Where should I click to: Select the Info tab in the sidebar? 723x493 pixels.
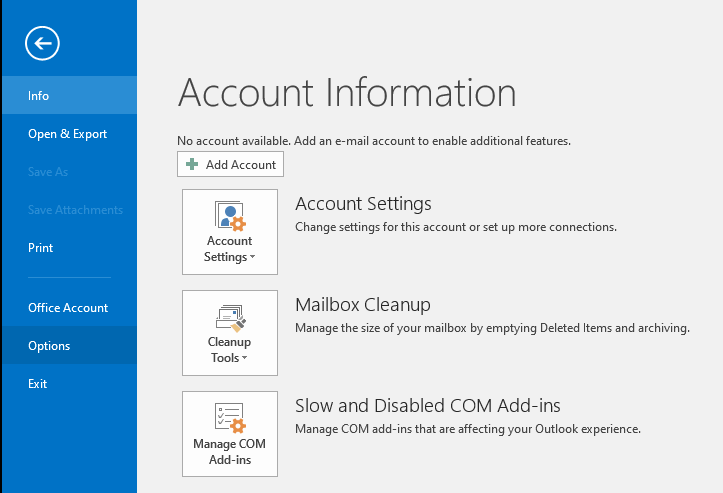[x=39, y=96]
